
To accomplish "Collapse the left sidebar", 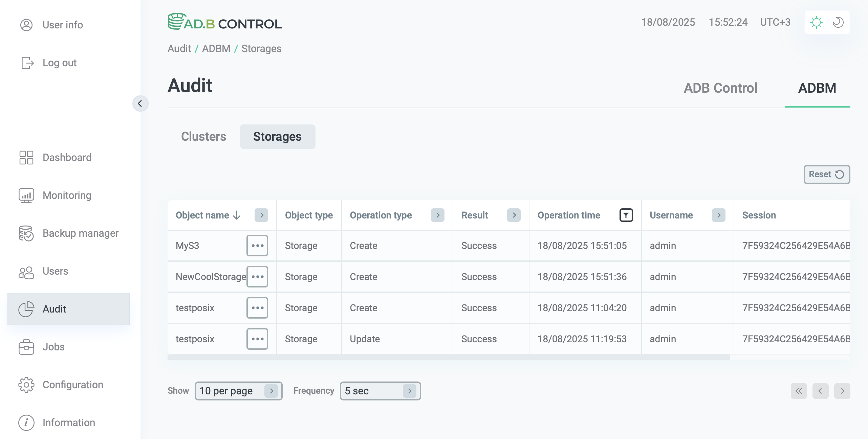I will 140,104.
